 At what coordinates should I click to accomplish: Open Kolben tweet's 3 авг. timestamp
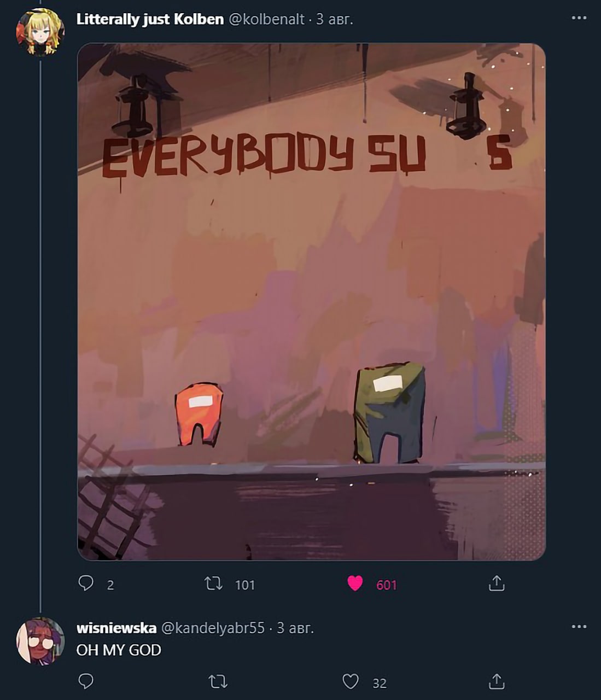335,19
